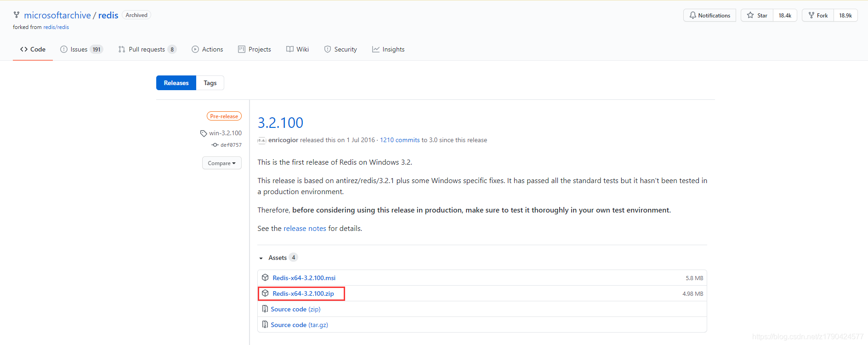
Task: Click enricogior's avatar image
Action: (262, 140)
